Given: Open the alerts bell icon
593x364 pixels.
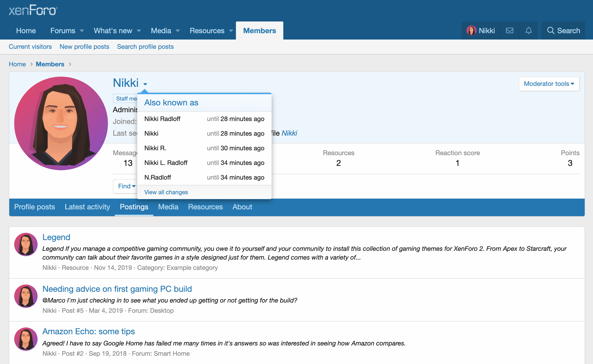Looking at the screenshot, I should [x=529, y=30].
